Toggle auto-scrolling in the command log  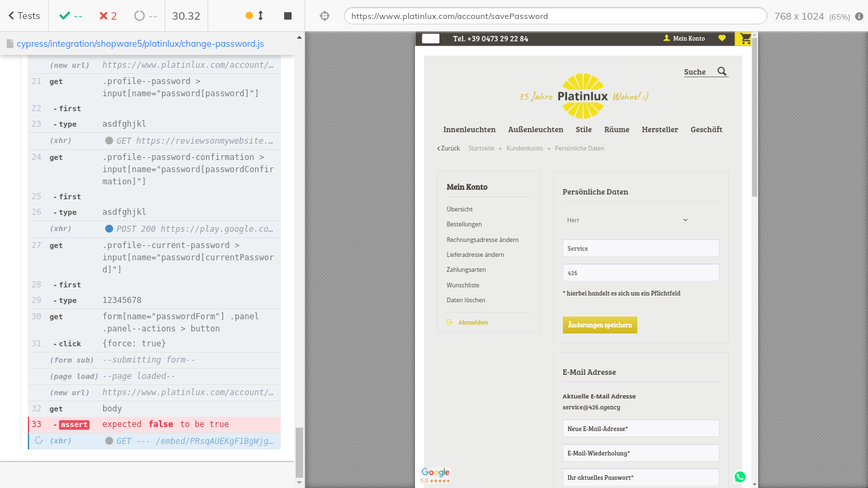[x=255, y=16]
